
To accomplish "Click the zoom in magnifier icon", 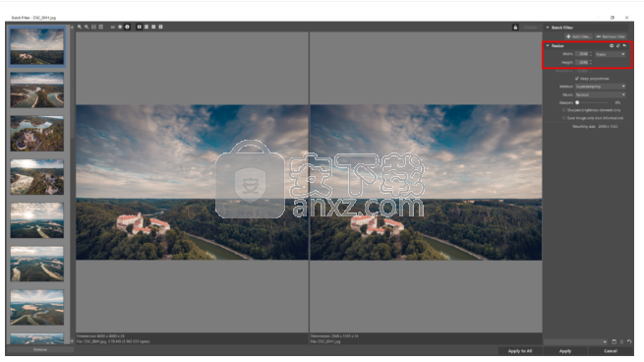I will click(x=80, y=27).
